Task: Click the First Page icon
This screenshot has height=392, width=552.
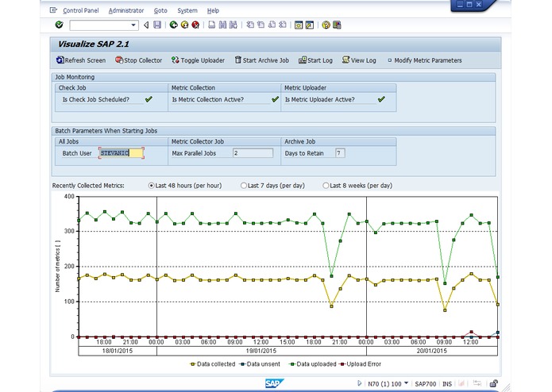Action: coord(250,25)
